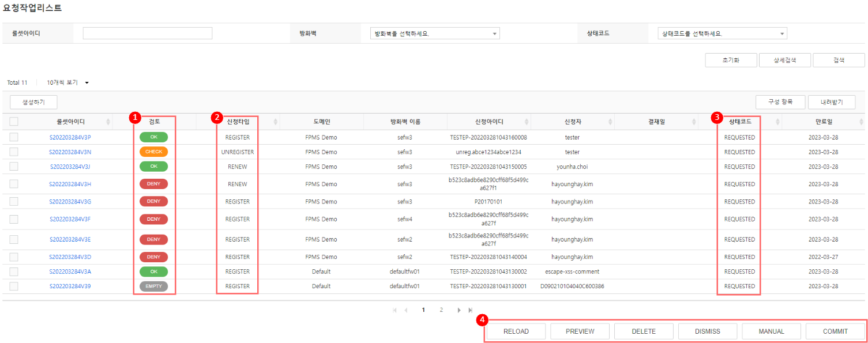Open the 상태코드 selection dropdown

pyautogui.click(x=723, y=33)
